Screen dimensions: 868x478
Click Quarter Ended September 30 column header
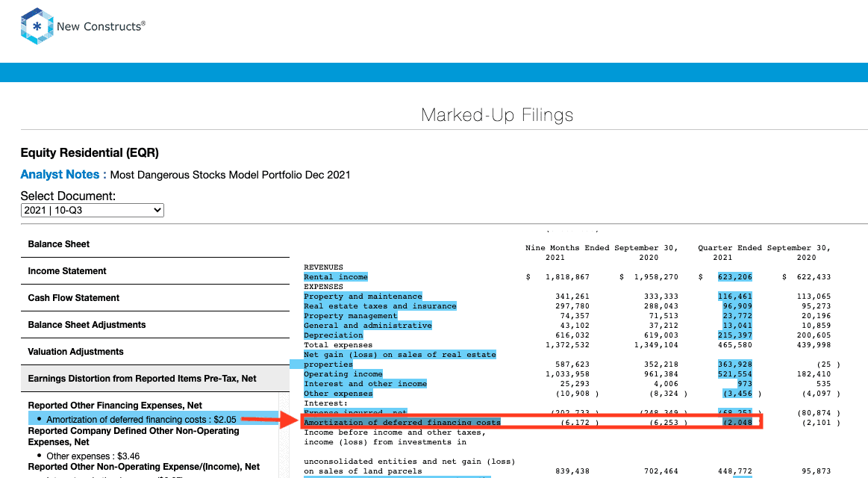(x=764, y=248)
